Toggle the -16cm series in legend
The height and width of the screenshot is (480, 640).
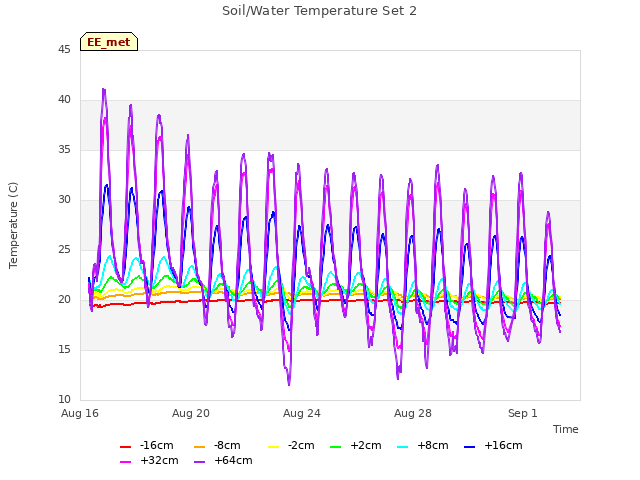click(x=147, y=445)
